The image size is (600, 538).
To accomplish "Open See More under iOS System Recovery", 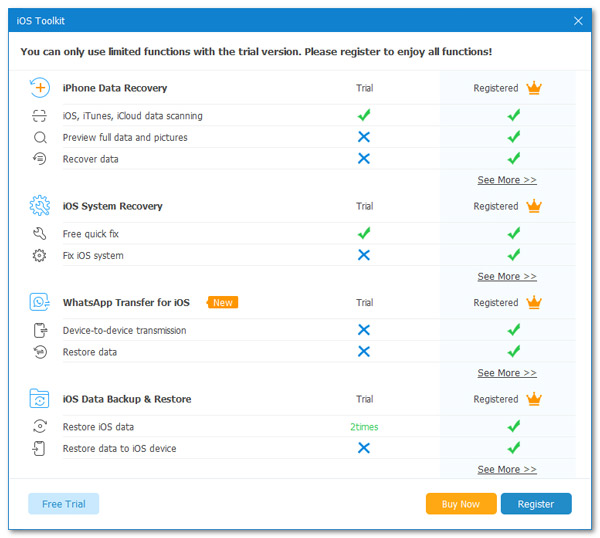I will [506, 276].
